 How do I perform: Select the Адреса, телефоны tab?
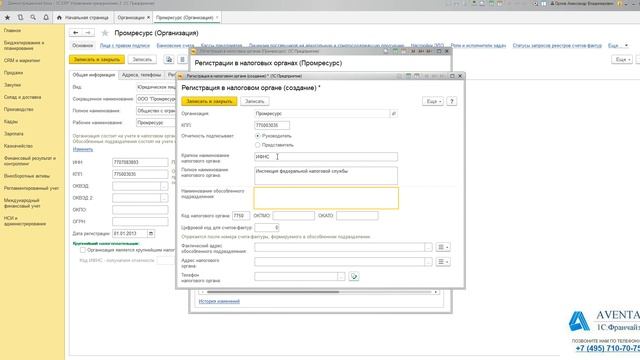point(141,75)
